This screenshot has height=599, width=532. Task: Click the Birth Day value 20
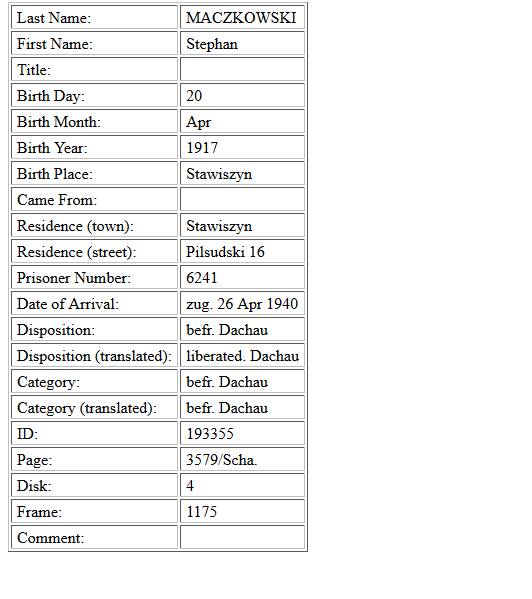pos(194,96)
